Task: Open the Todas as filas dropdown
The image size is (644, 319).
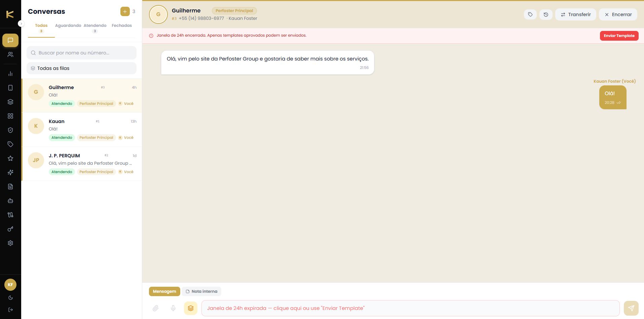Action: [x=81, y=68]
